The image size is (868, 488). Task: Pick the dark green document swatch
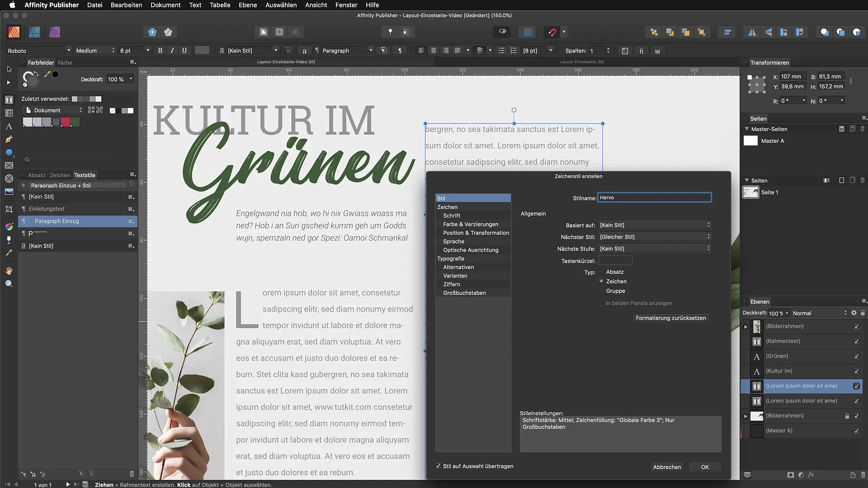(x=75, y=122)
